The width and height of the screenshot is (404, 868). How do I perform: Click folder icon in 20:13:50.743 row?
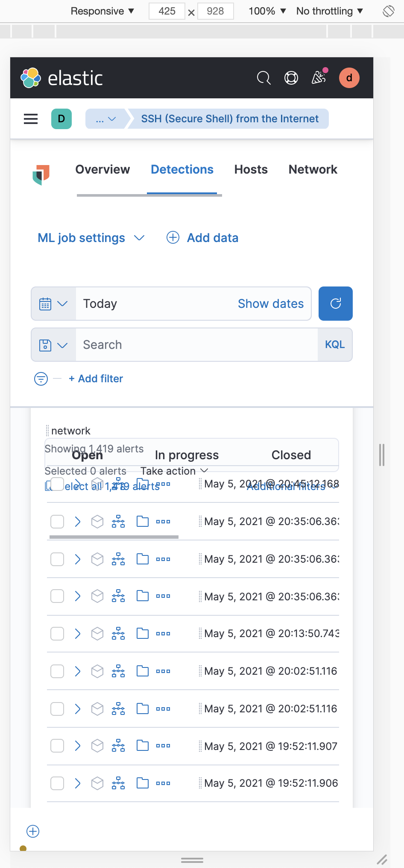coord(143,633)
